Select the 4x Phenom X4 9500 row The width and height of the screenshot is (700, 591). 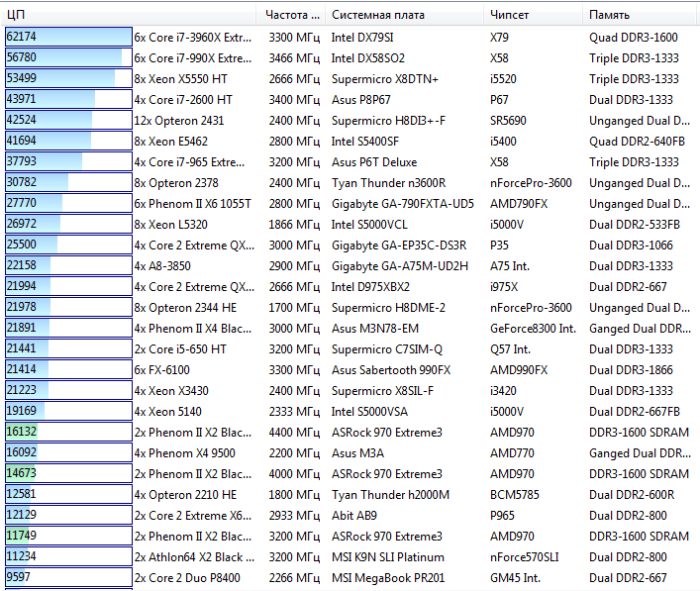pyautogui.click(x=350, y=453)
